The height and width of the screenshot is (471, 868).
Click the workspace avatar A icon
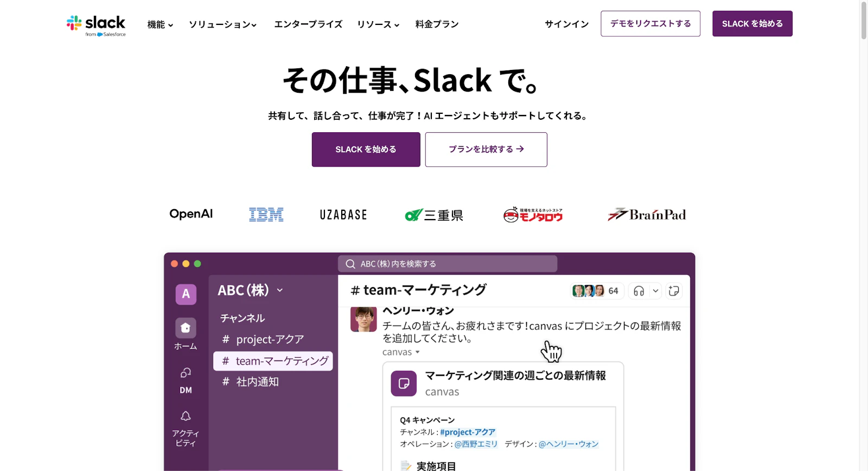186,294
